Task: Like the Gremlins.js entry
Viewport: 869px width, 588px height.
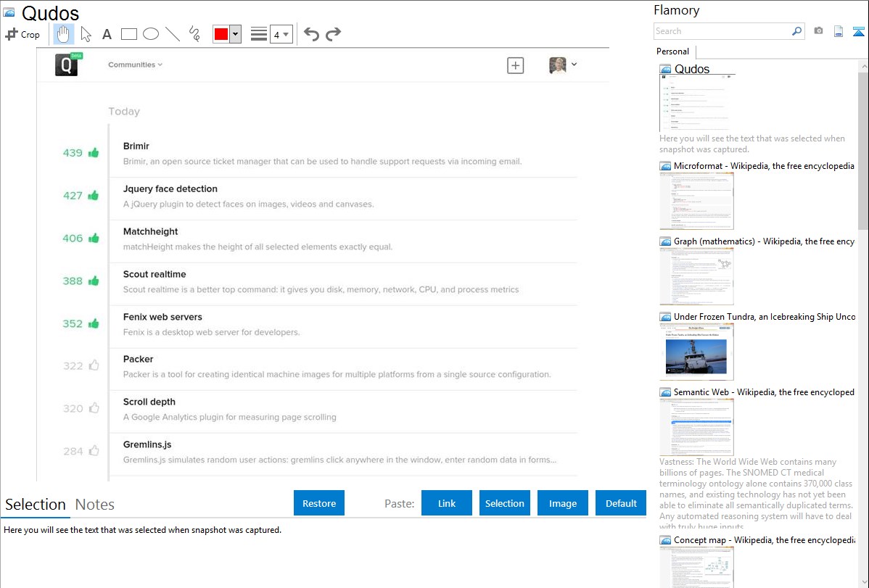Action: [x=94, y=450]
